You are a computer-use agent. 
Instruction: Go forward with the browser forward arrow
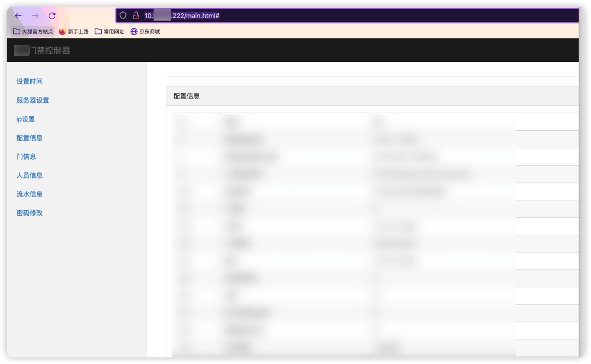[35, 15]
